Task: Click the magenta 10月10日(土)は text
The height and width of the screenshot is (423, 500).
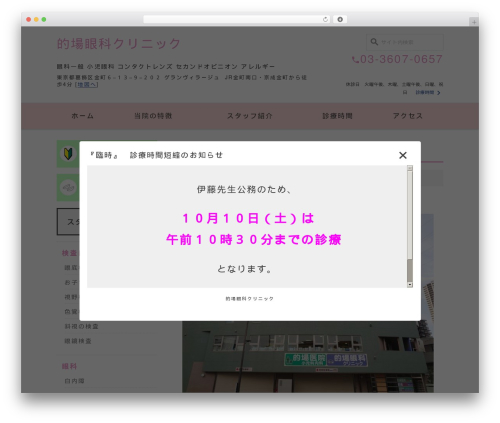Action: 248,219
